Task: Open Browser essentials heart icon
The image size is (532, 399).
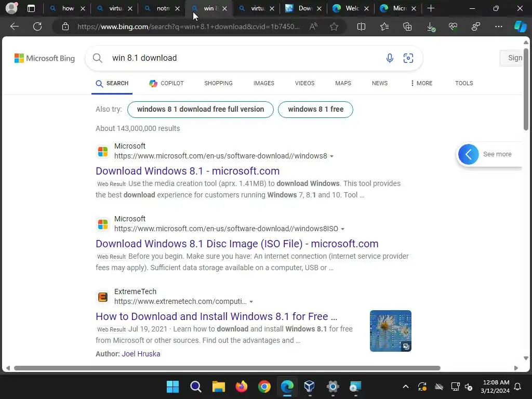Action: [x=453, y=26]
